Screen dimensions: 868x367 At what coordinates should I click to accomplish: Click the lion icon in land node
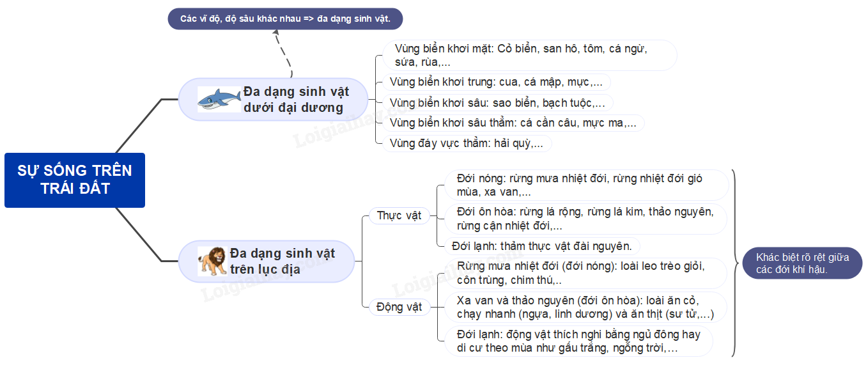[x=212, y=261]
